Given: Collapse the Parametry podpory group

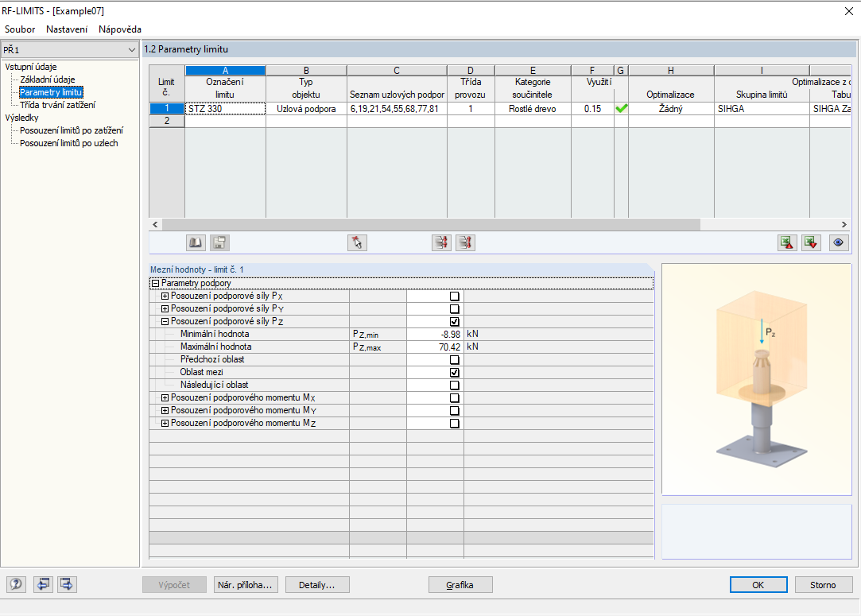Looking at the screenshot, I should tap(155, 283).
